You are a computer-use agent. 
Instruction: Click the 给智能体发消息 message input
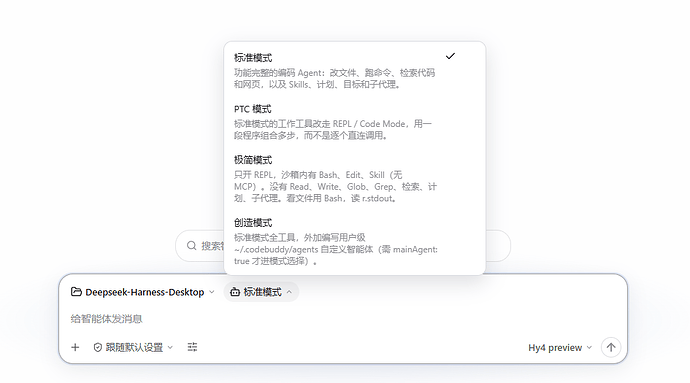point(342,319)
